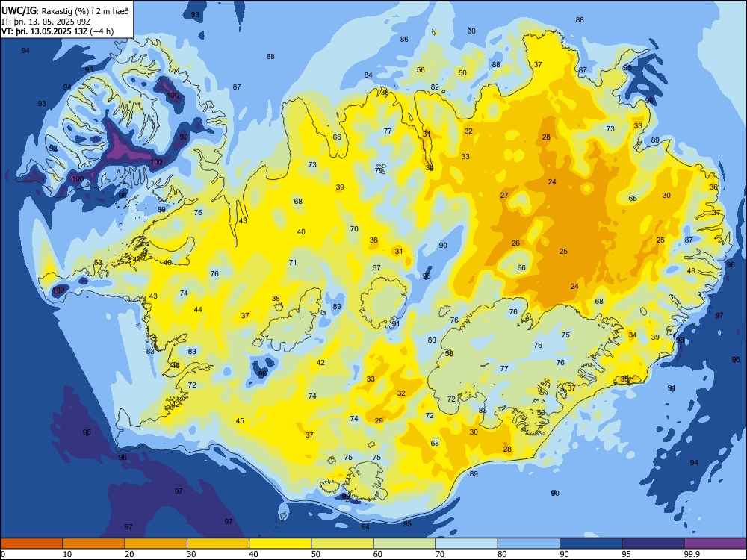Click the map value '67'
This screenshot has width=747, height=560.
coord(376,267)
